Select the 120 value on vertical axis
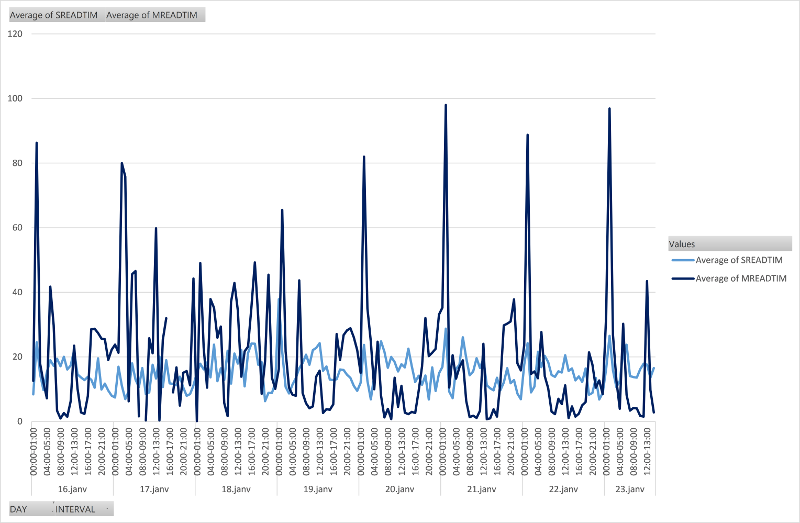 pos(15,34)
